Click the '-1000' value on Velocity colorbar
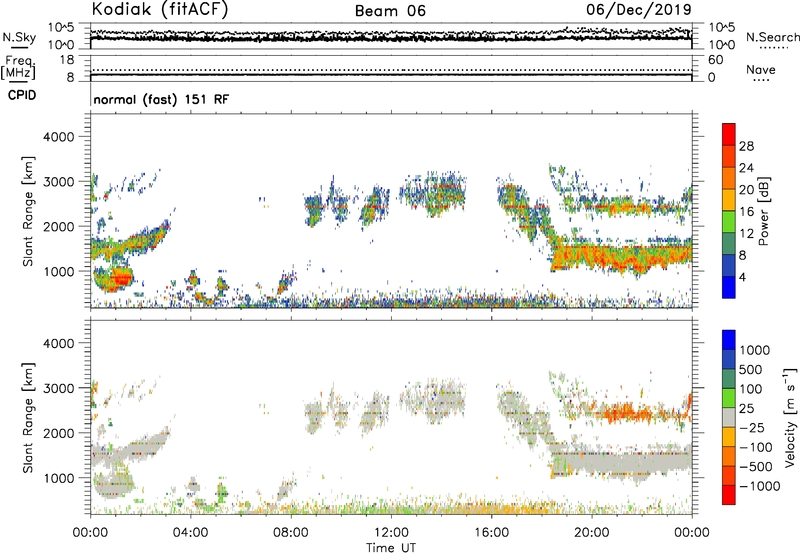The width and height of the screenshot is (800, 554). 760,486
